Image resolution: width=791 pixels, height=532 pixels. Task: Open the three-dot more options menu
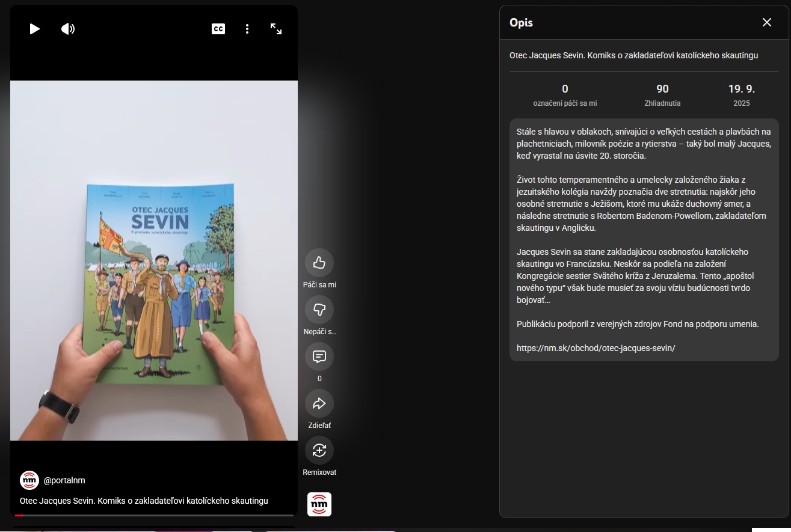(247, 29)
